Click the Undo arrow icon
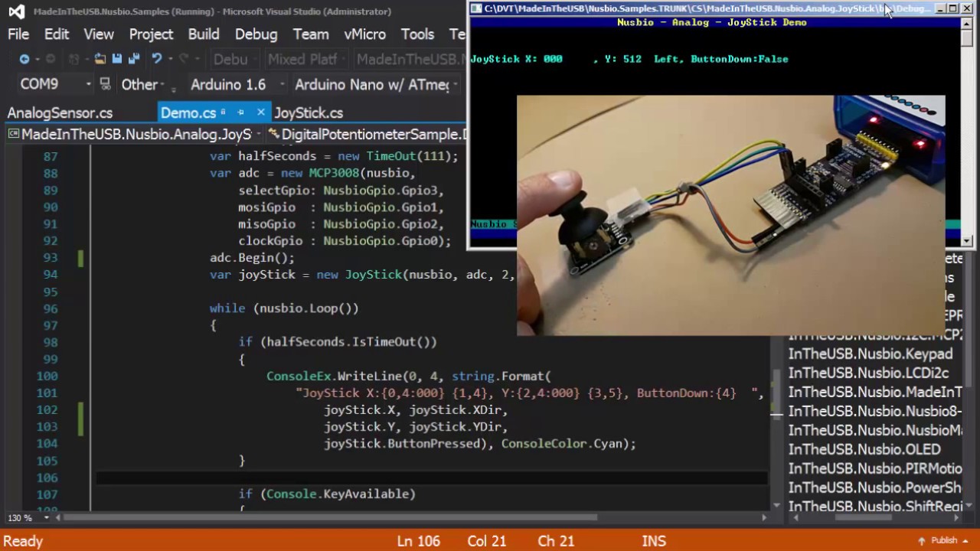The image size is (980, 551). point(156,59)
